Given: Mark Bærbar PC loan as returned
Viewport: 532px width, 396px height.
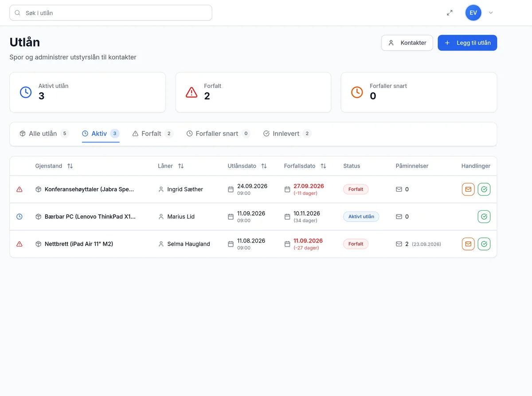Looking at the screenshot, I should 484,217.
